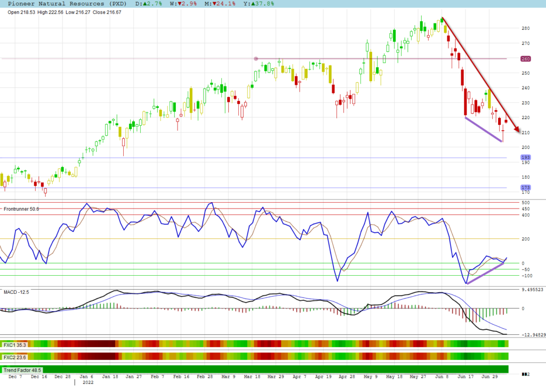Screen dimensions: 546x392
Task: Click the Jan 6 date label
Action: pyautogui.click(x=86, y=377)
